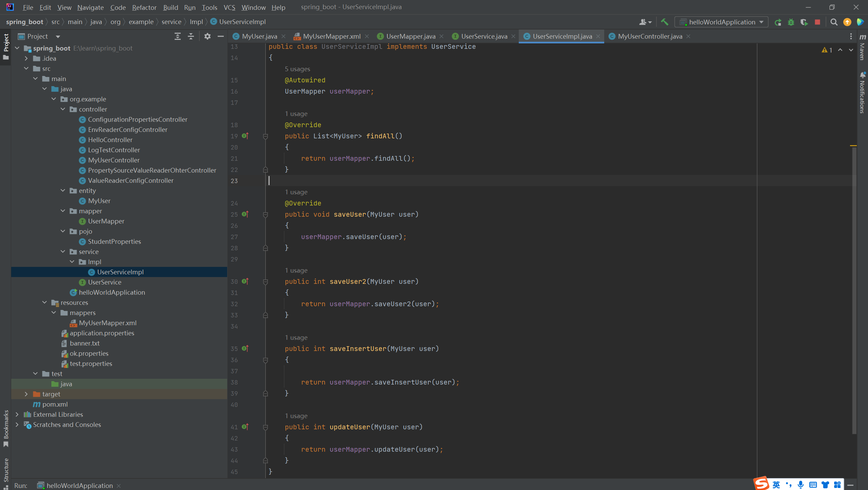Click the 5 usages hint above Autowired
868x490 pixels.
[297, 69]
